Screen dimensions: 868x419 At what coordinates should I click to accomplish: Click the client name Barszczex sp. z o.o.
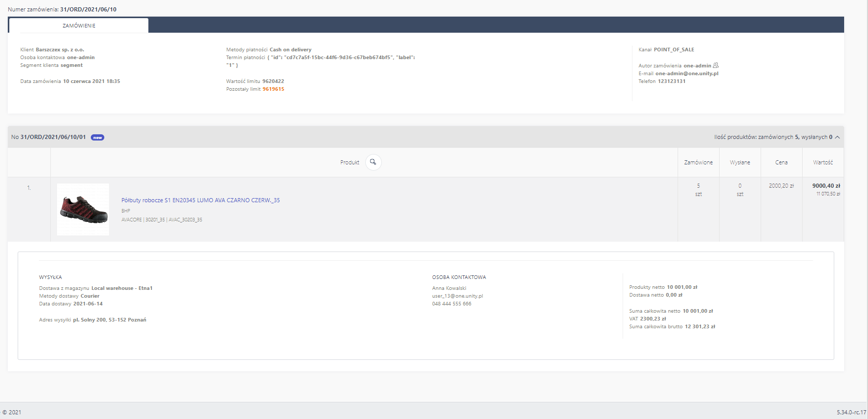click(x=60, y=50)
